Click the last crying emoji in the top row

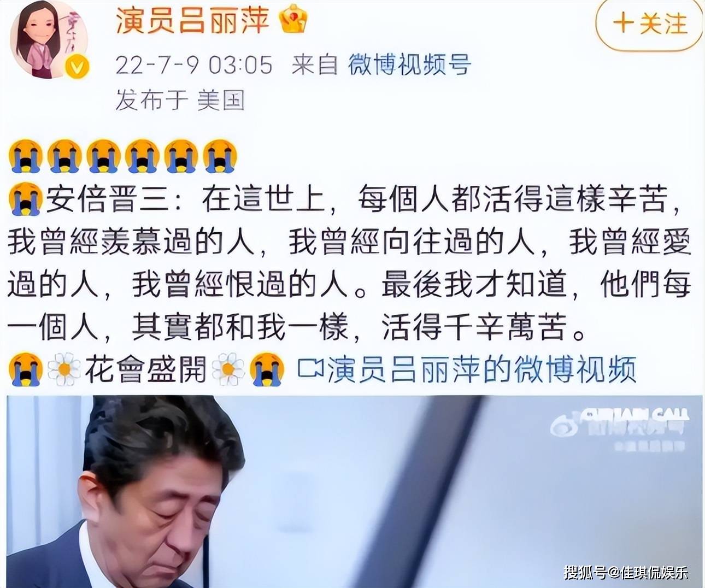220,156
